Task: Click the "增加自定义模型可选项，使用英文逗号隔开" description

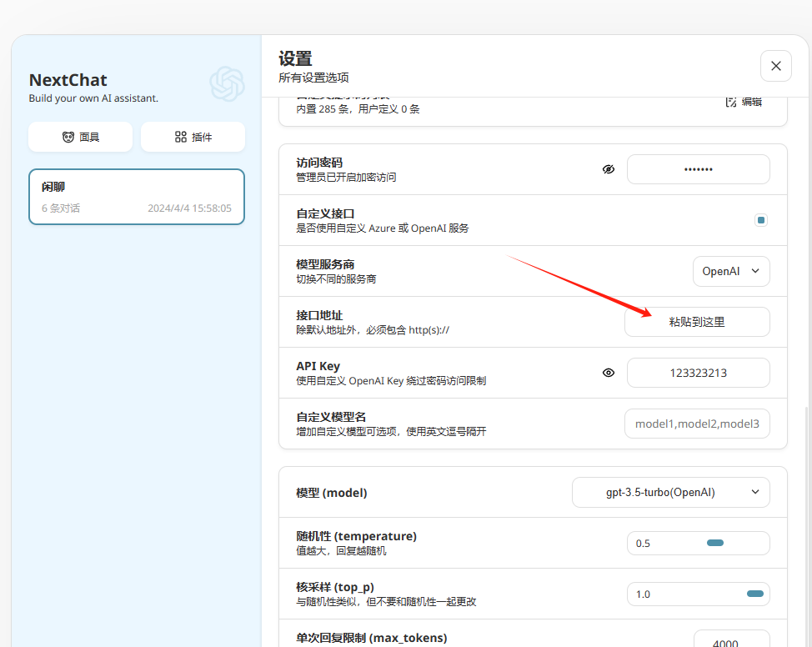Action: (391, 432)
